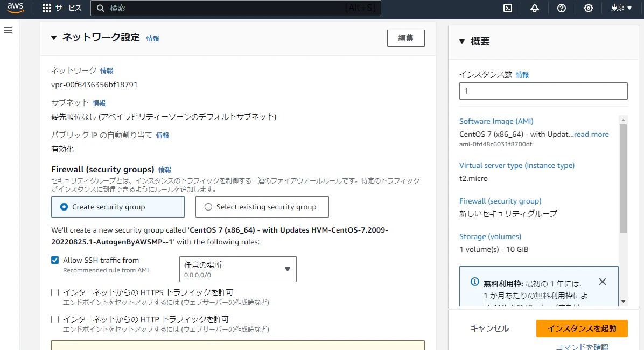Open the コマンドを確認 link
Image resolution: width=644 pixels, height=350 pixels.
[582, 346]
